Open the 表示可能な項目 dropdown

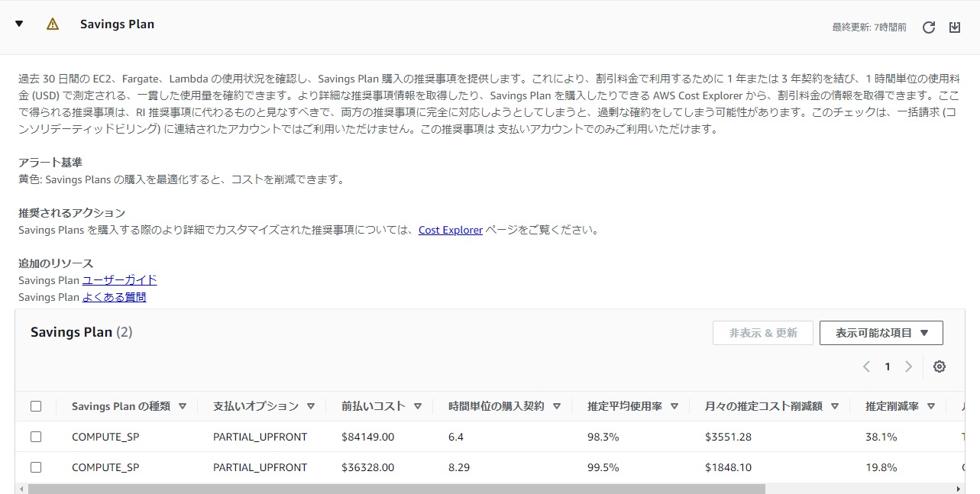pyautogui.click(x=881, y=333)
